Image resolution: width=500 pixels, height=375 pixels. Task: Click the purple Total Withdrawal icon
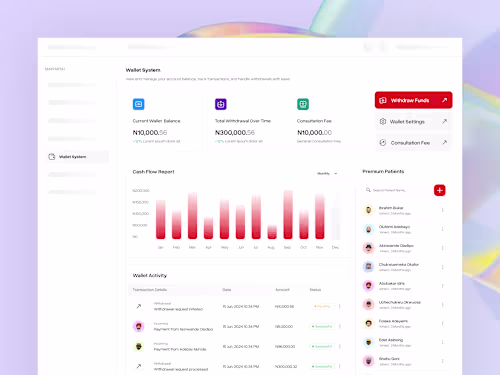click(221, 104)
